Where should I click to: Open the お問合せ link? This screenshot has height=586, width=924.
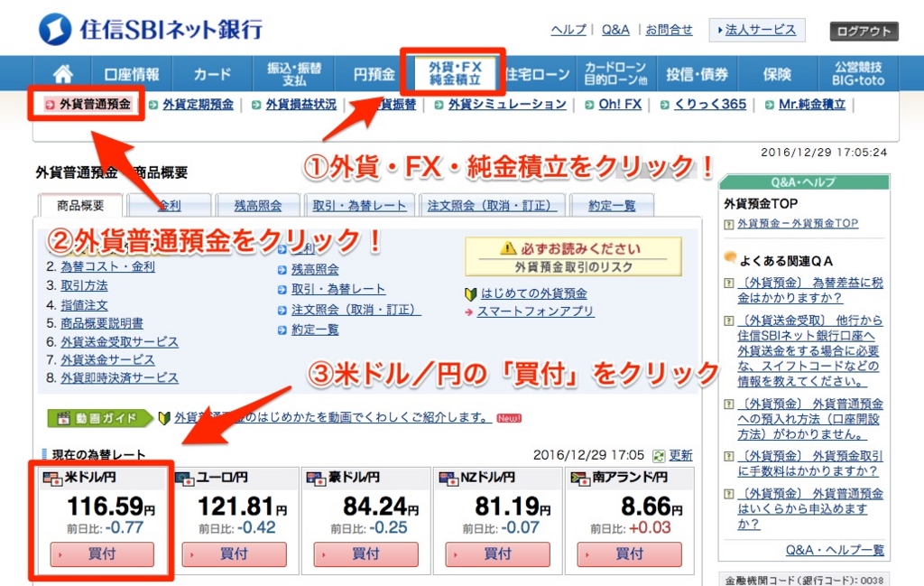point(669,30)
